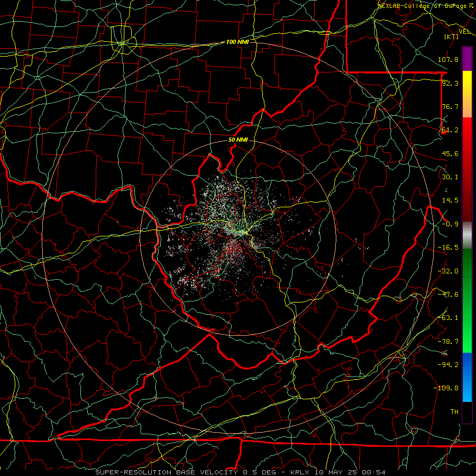Click the blue segment of the color bar
This screenshot has width=476, height=476.
click(467, 377)
